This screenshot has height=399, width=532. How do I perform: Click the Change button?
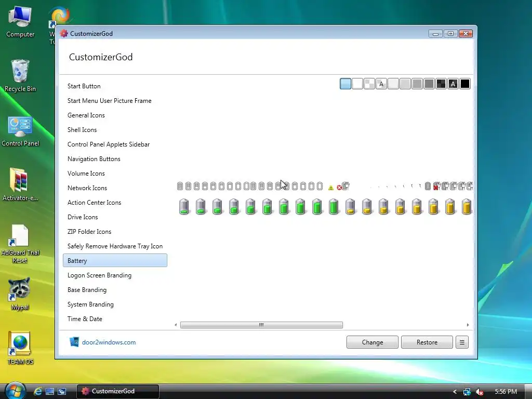point(372,342)
